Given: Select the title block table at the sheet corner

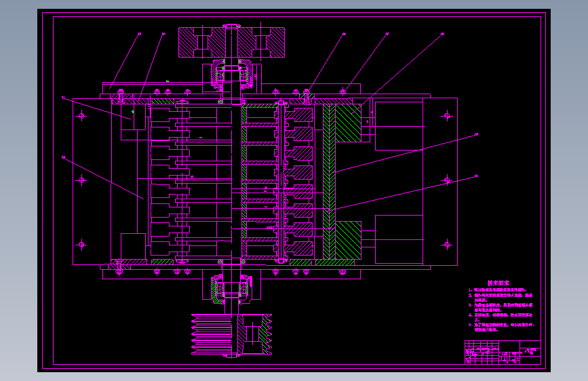Looking at the screenshot, I should (x=503, y=352).
